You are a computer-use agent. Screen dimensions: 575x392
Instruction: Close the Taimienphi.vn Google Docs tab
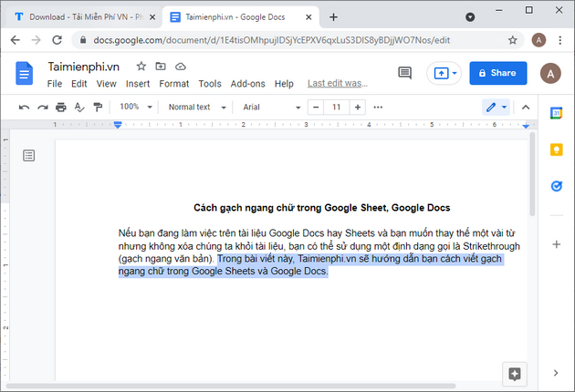pos(308,16)
